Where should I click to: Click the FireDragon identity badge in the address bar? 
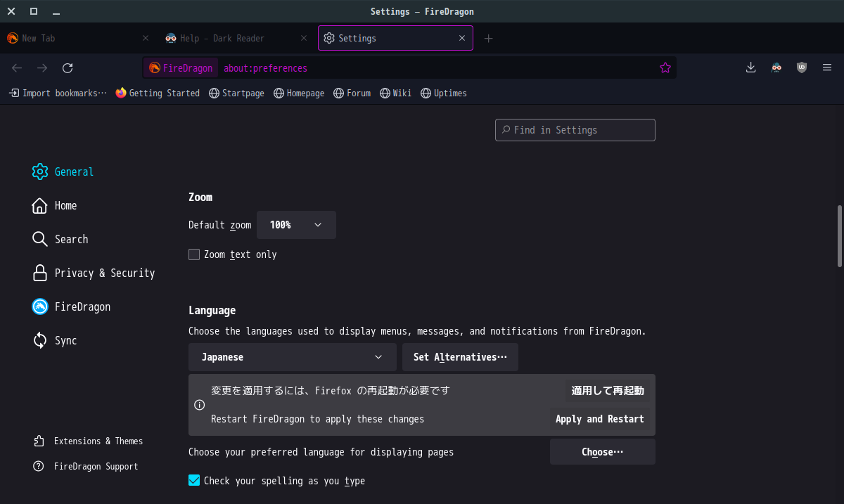coord(181,68)
